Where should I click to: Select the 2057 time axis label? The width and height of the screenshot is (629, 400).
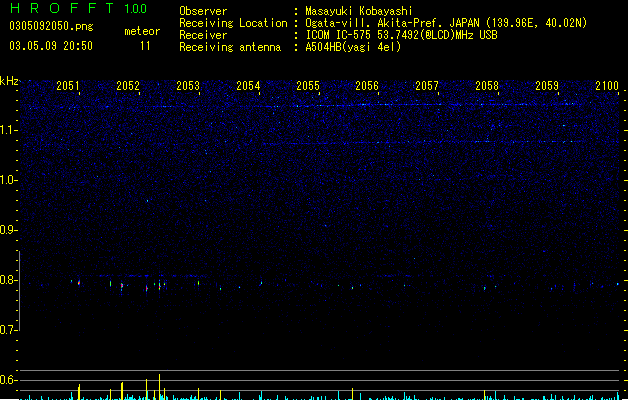[427, 85]
